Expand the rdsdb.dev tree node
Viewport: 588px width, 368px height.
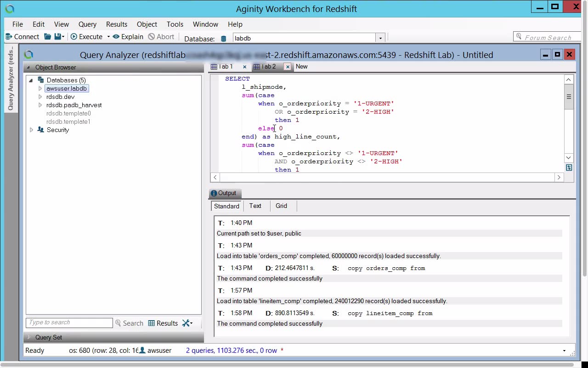40,97
